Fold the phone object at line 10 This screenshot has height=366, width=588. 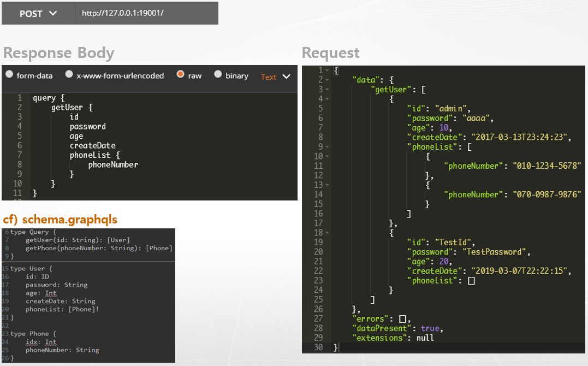[x=327, y=156]
